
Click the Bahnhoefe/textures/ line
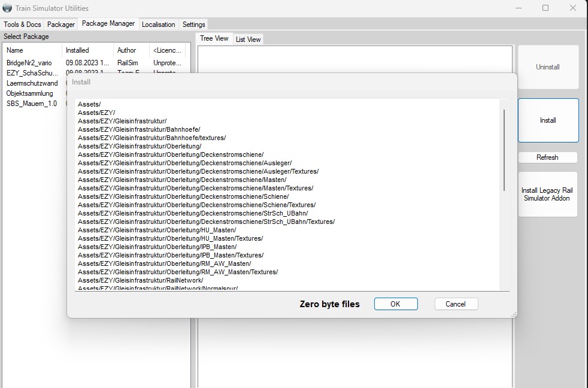point(152,138)
